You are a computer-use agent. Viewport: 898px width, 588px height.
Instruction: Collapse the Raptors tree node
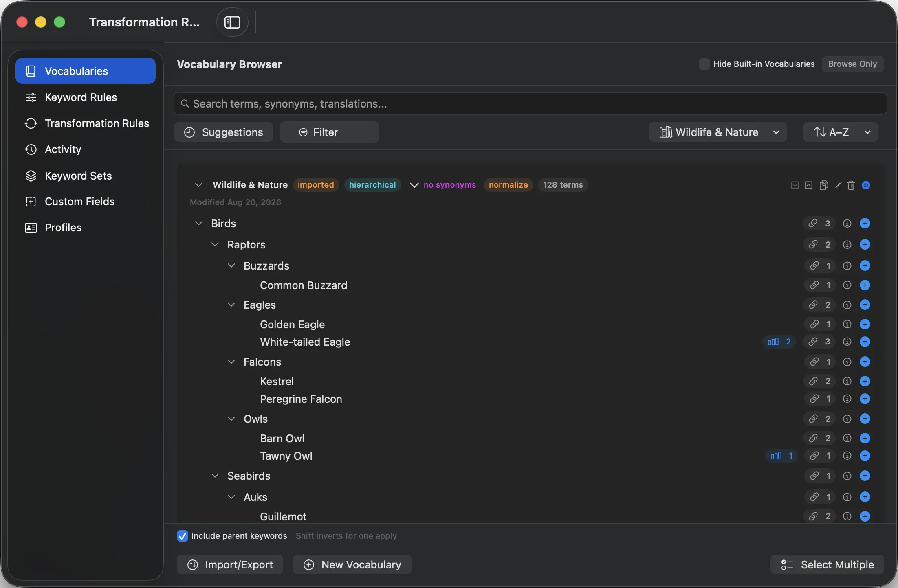(215, 244)
